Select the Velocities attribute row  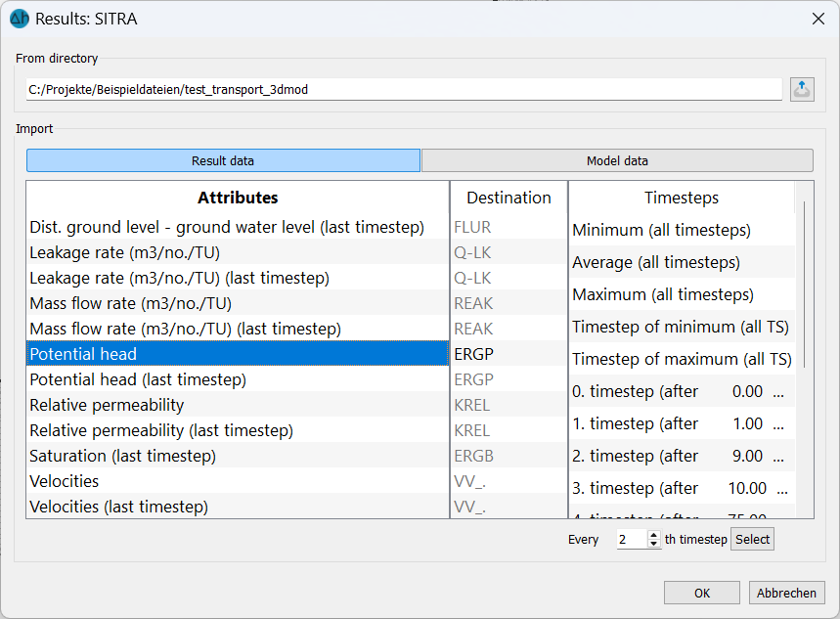coord(238,481)
